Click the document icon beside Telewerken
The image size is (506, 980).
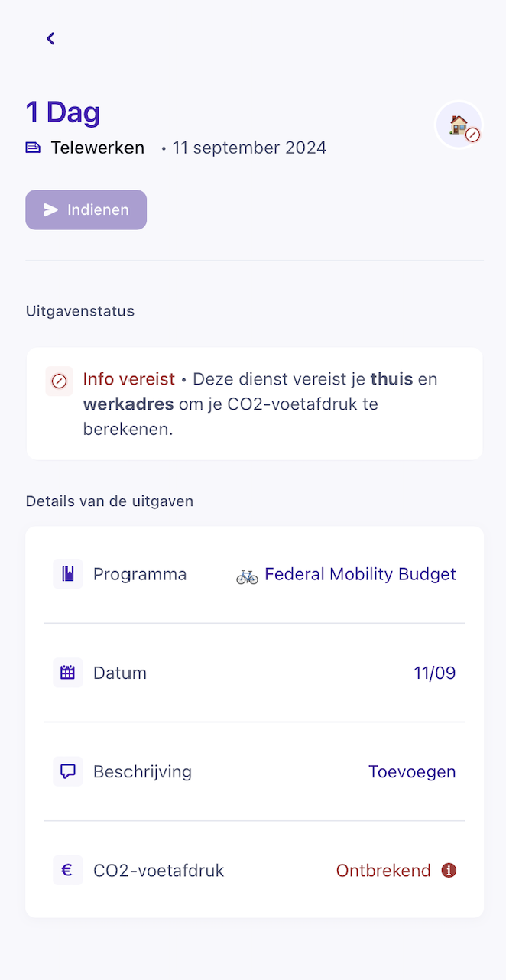click(33, 148)
